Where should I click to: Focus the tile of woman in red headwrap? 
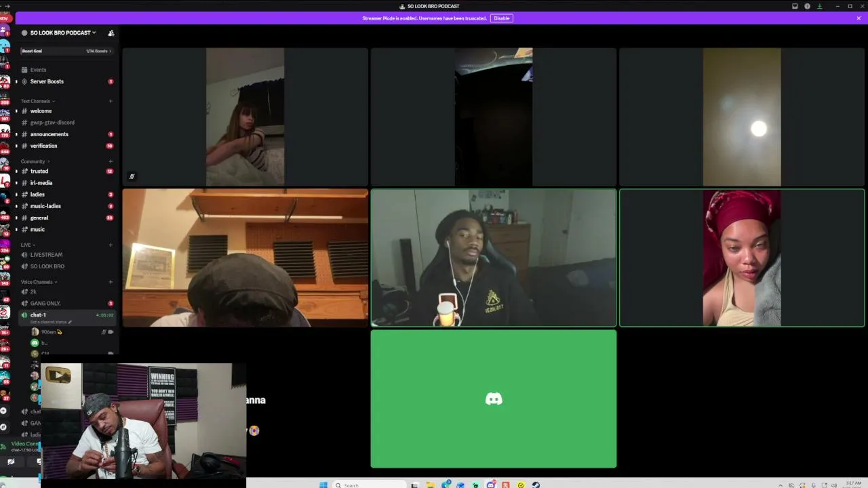click(742, 258)
